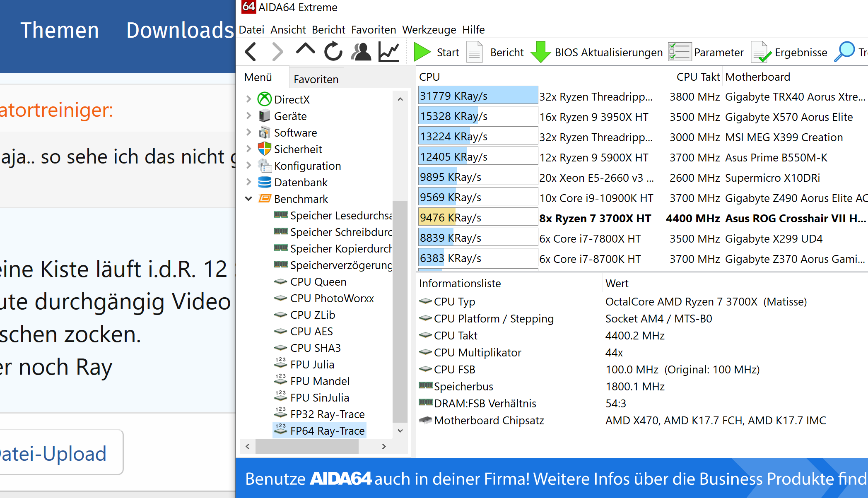Screen dimensions: 868x498
Task: Click the up level arrow icon
Action: point(306,50)
